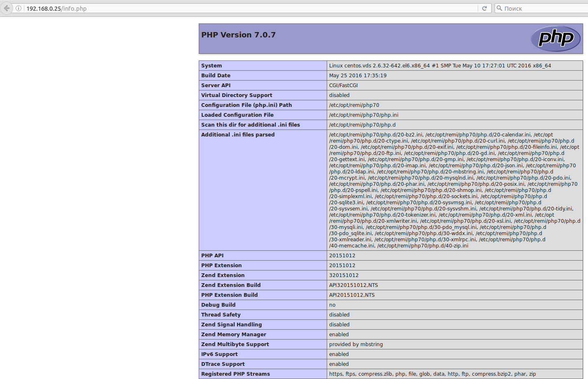
Task: Click the Build Date label
Action: click(216, 76)
